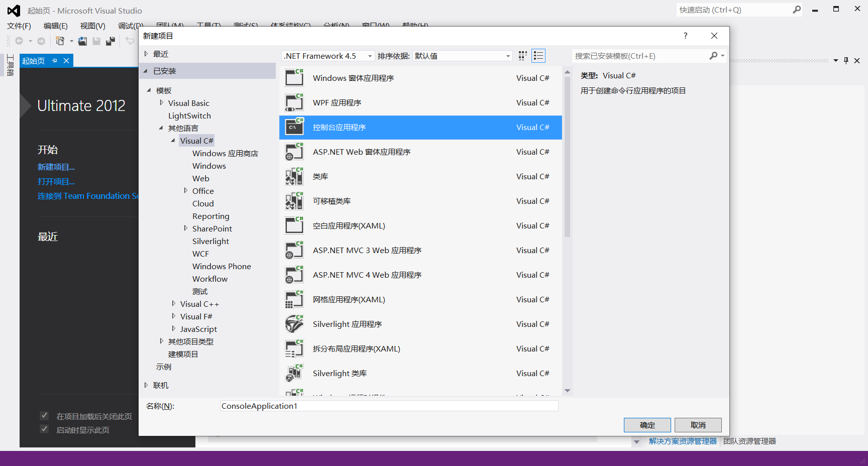Switch template list to medium list view
868x466 pixels.
click(x=538, y=56)
